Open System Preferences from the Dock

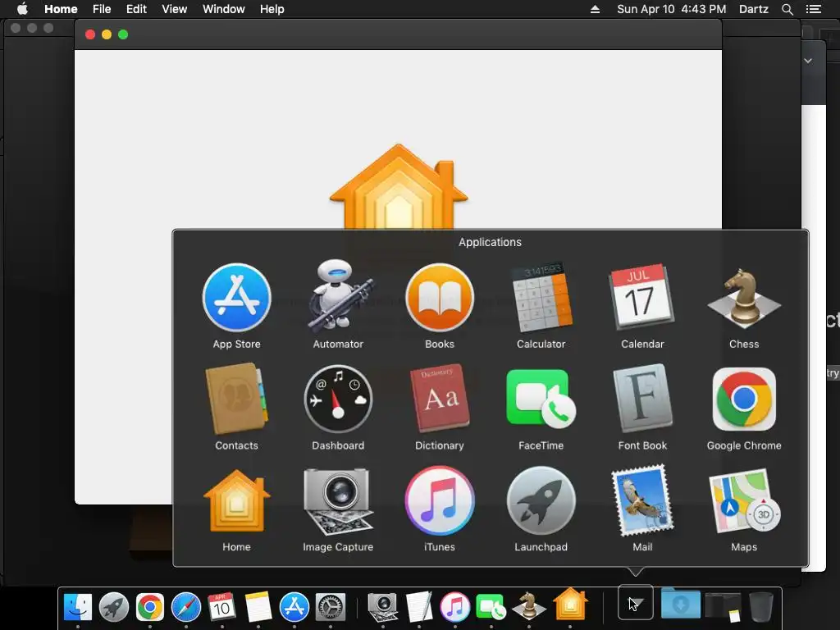(x=330, y=607)
